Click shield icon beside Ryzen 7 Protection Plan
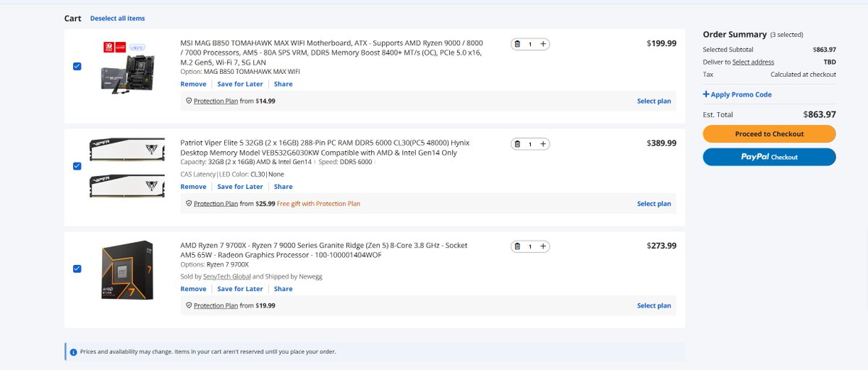Image resolution: width=868 pixels, height=370 pixels. point(189,306)
